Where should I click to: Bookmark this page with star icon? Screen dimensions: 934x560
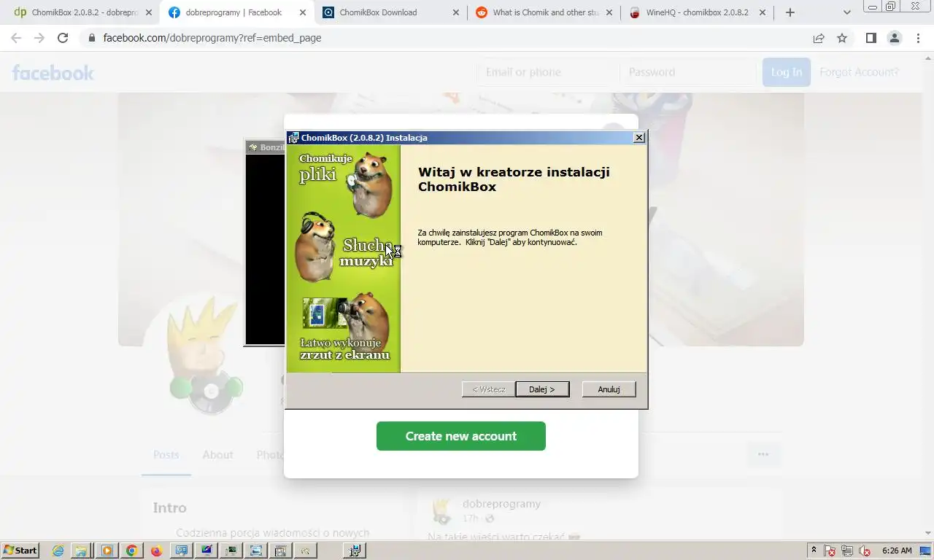click(x=842, y=38)
